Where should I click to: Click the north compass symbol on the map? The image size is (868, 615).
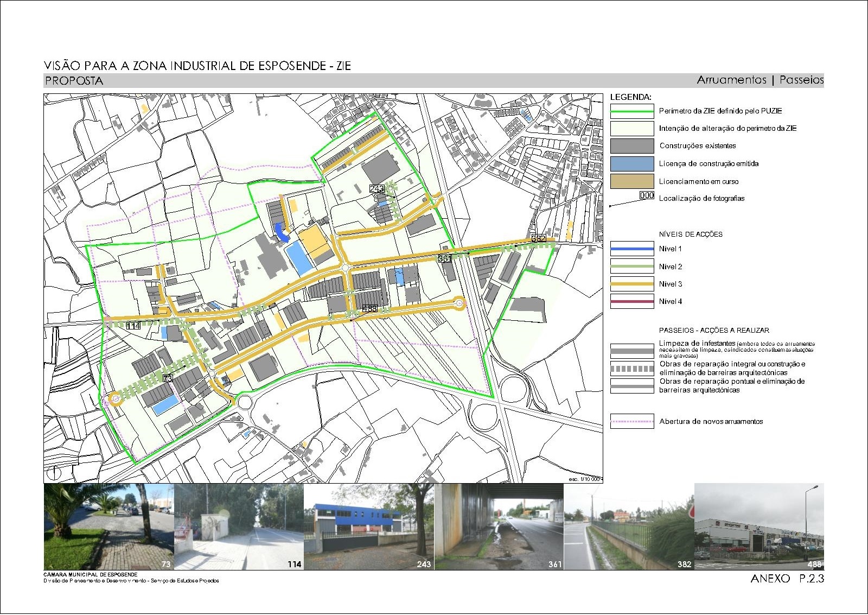click(x=52, y=473)
